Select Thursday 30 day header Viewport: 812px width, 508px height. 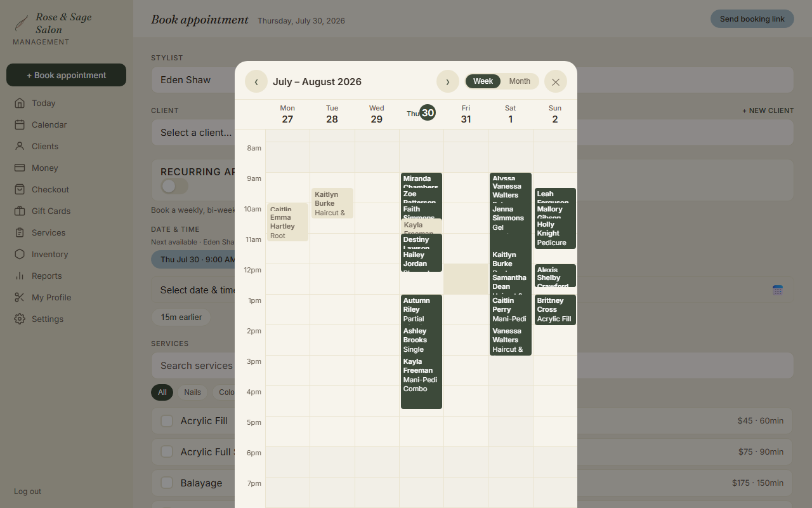point(421,113)
